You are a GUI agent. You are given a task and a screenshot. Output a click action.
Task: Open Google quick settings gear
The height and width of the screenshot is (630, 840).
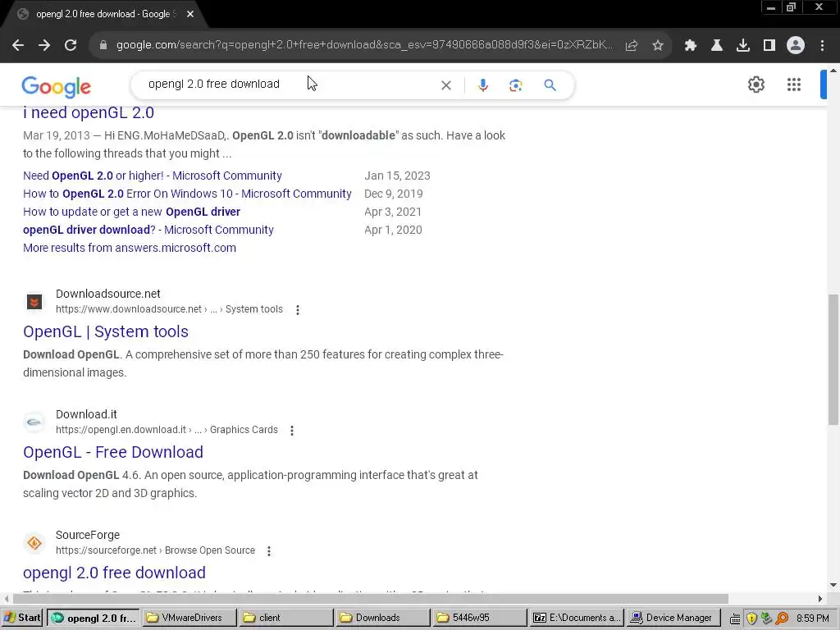coord(756,84)
